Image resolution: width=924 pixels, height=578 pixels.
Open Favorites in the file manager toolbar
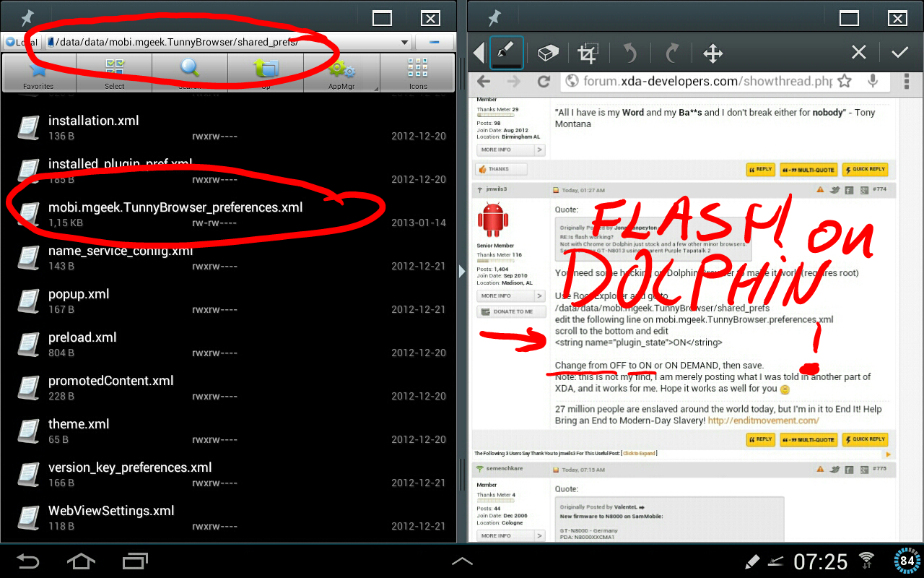(38, 73)
